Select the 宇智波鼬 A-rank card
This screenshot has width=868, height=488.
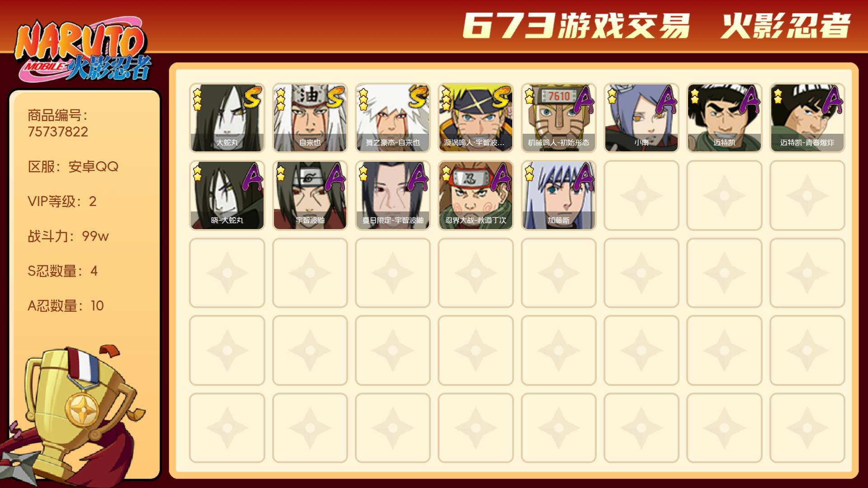(310, 196)
